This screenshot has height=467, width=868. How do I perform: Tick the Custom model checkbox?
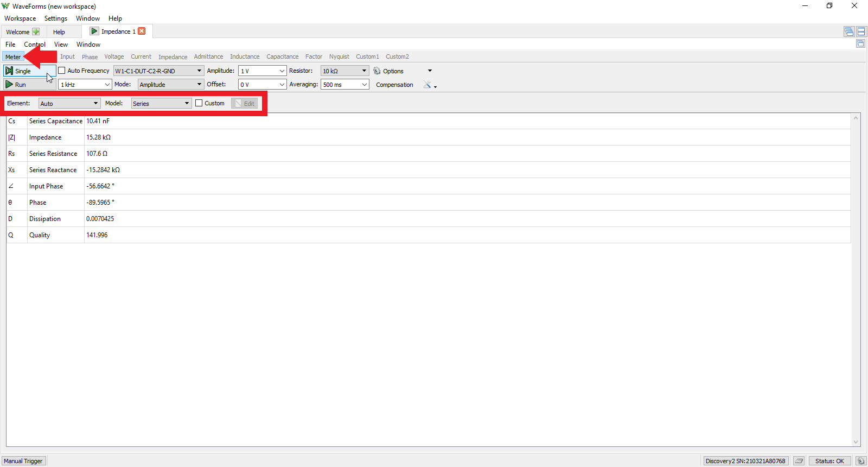[x=199, y=103]
